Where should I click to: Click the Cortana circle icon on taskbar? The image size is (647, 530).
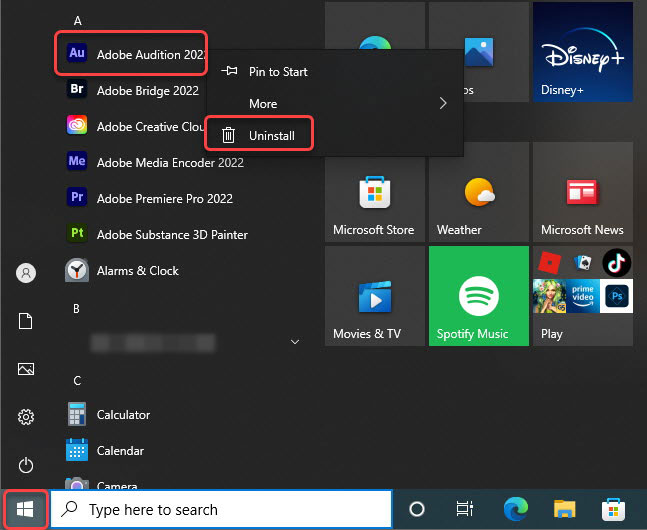[x=417, y=509]
